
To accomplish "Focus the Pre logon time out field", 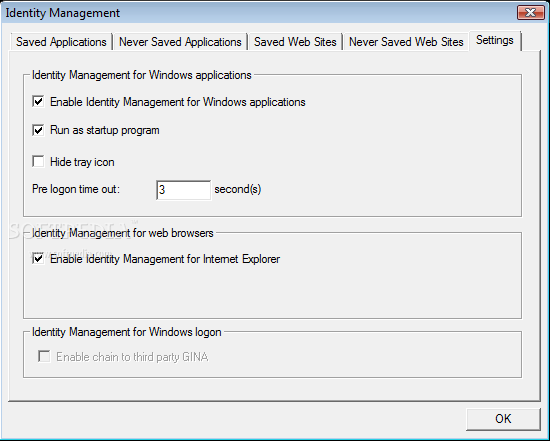I will coord(183,190).
